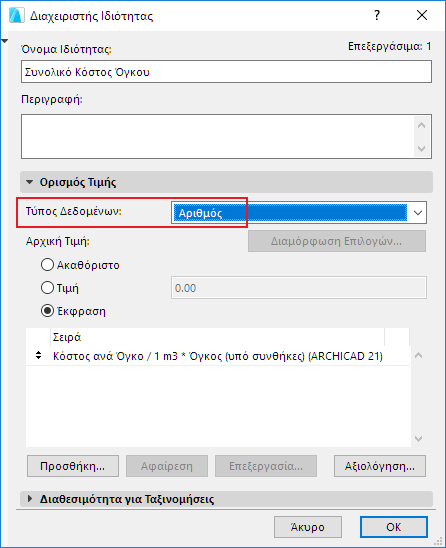Click the Επεξεργασία button

click(266, 466)
